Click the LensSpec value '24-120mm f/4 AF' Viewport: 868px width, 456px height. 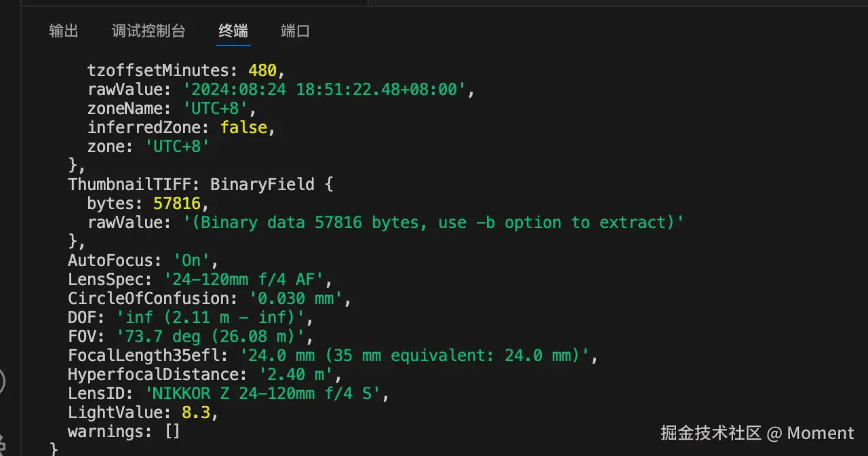pos(248,280)
